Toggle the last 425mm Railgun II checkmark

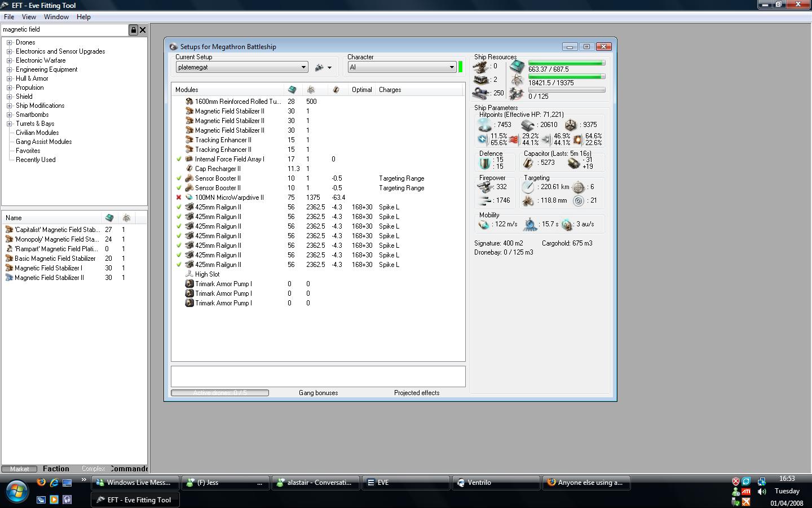179,265
